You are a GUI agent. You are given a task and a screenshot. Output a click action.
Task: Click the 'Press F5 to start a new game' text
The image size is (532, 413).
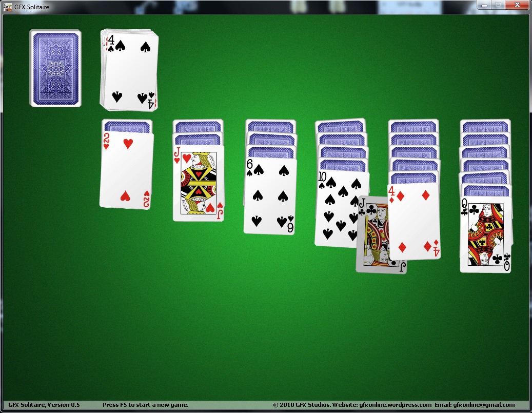click(x=145, y=405)
